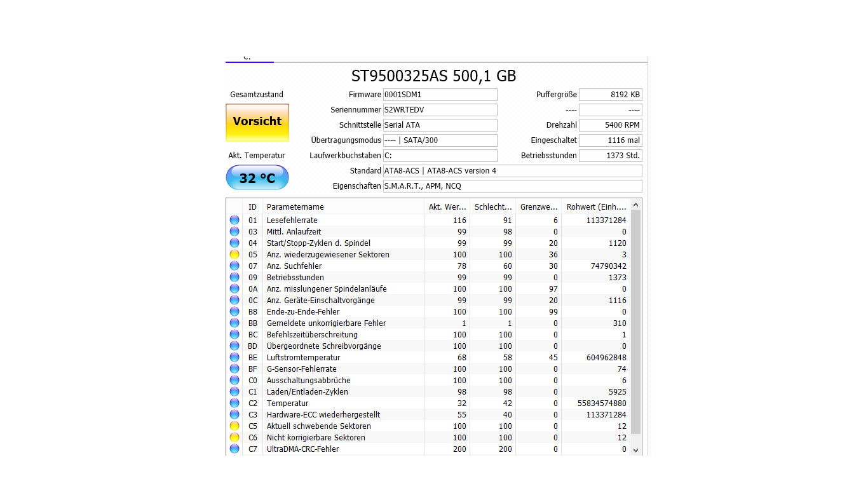Select the Anz. Suchfehler row text
868x488 pixels.
point(294,266)
